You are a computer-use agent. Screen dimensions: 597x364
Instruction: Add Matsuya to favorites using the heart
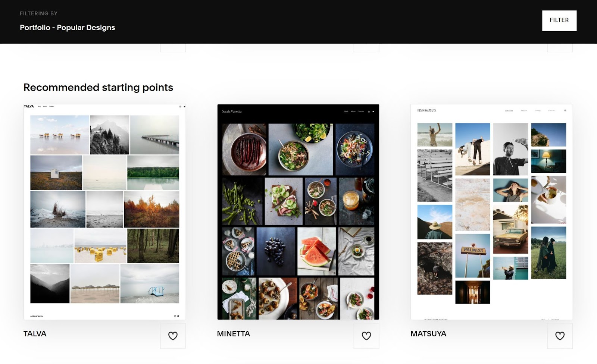(560, 336)
